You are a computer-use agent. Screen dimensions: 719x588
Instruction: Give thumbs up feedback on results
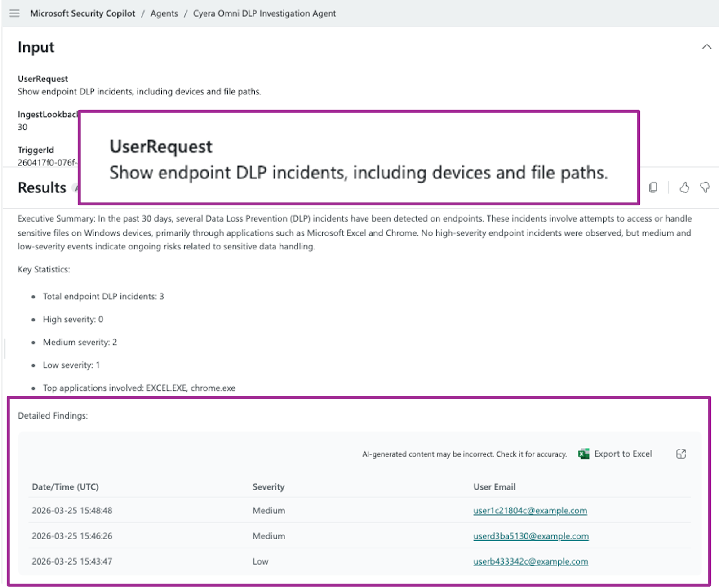(684, 187)
